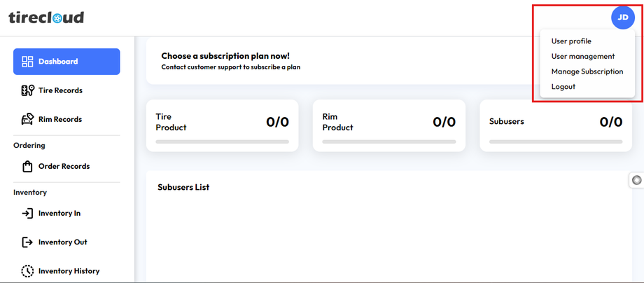Screen dimensions: 644x283
Task: Click the tirecloud logo
Action: 46,18
